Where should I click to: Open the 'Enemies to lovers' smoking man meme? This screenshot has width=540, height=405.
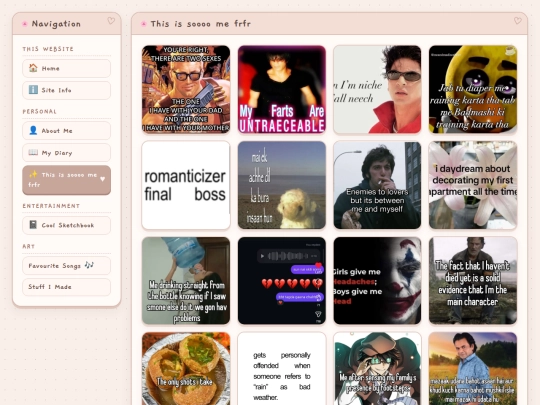(377, 185)
